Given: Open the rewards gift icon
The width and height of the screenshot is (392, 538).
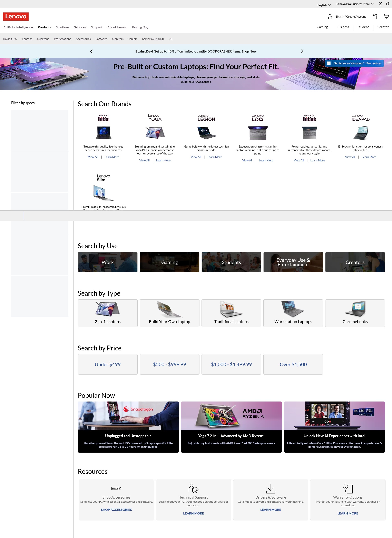Looking at the screenshot, I should [375, 16].
